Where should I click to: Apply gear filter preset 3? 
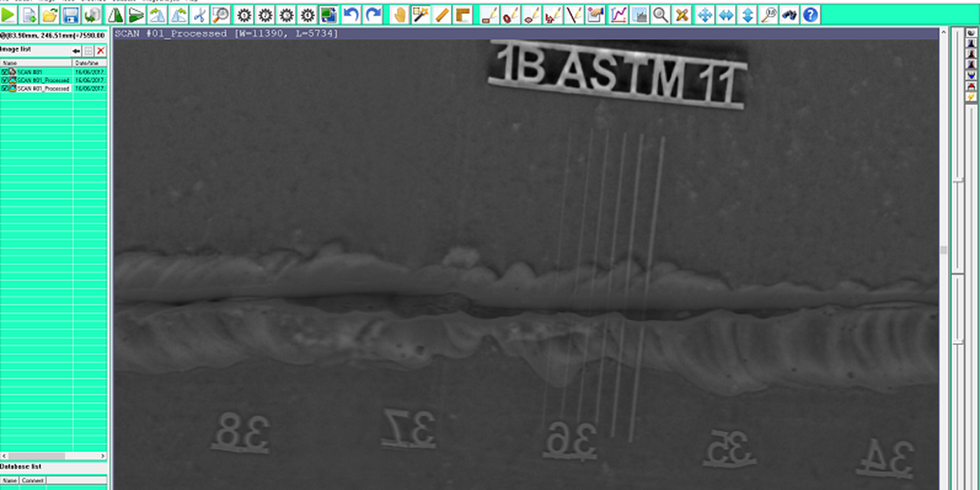[x=286, y=14]
